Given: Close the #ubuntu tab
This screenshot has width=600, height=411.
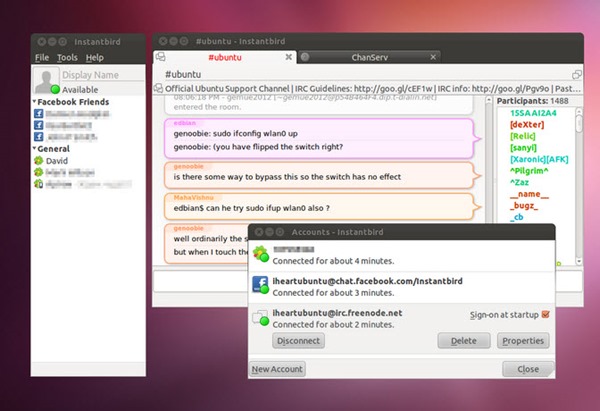Looking at the screenshot, I should click(x=289, y=57).
